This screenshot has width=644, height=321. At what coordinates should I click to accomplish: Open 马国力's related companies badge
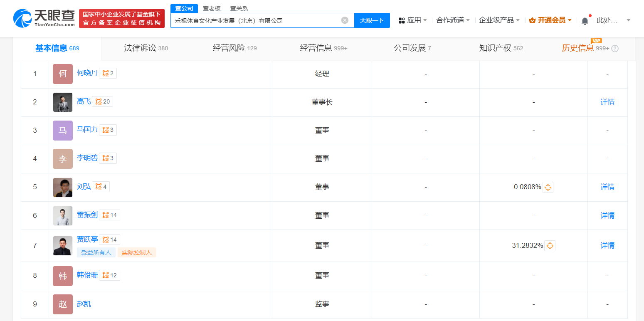pyautogui.click(x=108, y=130)
